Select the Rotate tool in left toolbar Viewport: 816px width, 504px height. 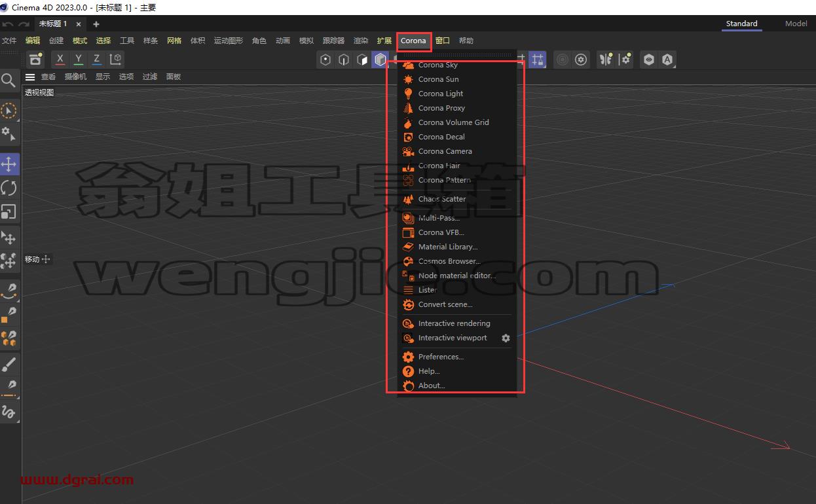point(9,189)
